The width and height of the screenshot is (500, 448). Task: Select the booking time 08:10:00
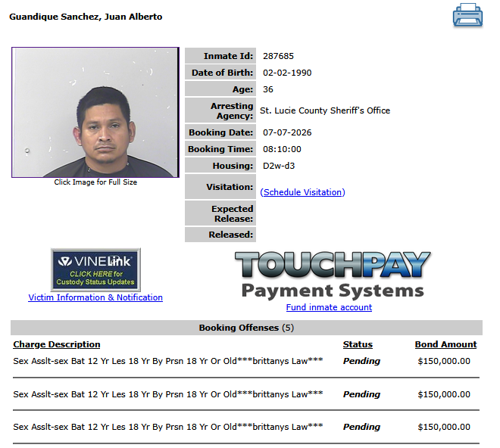tap(283, 149)
